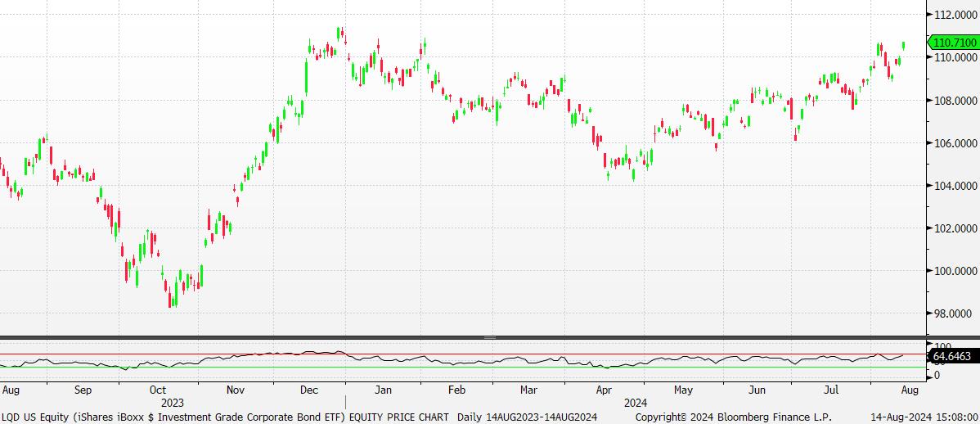The width and height of the screenshot is (980, 424).
Task: Click the Sep month label
Action: coord(83,390)
